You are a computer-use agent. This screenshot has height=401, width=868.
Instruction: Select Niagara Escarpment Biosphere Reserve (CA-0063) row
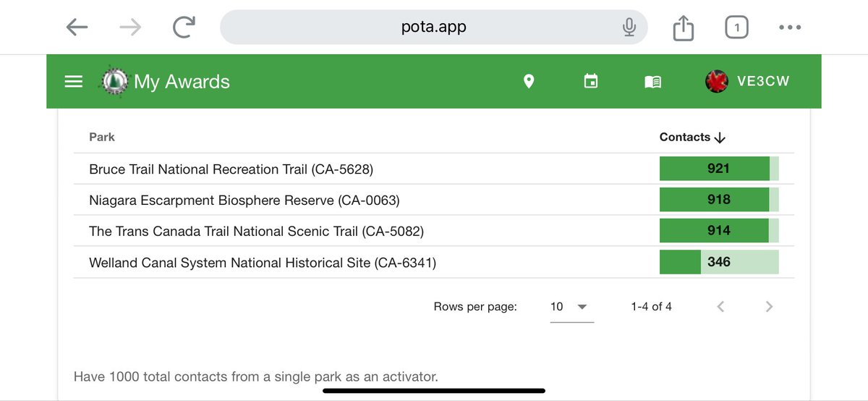click(x=434, y=200)
